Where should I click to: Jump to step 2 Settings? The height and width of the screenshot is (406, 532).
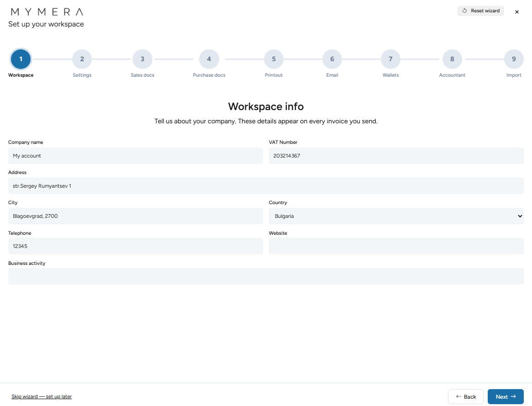click(x=82, y=59)
